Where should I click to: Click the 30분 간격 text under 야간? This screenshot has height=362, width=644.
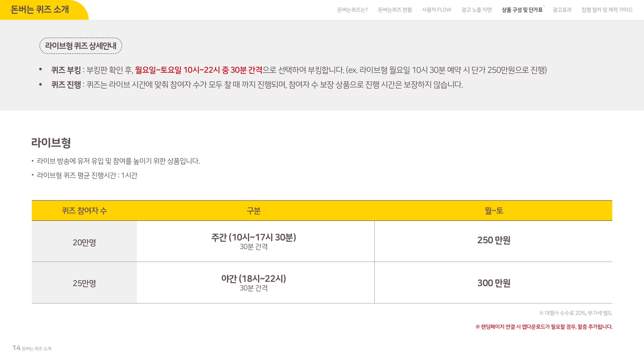(254, 288)
